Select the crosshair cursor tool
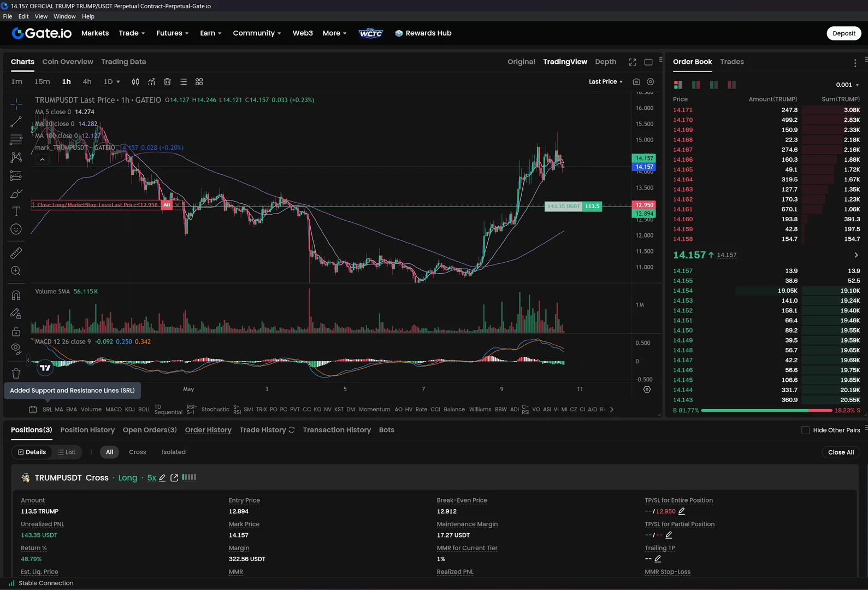The width and height of the screenshot is (868, 590). point(16,104)
